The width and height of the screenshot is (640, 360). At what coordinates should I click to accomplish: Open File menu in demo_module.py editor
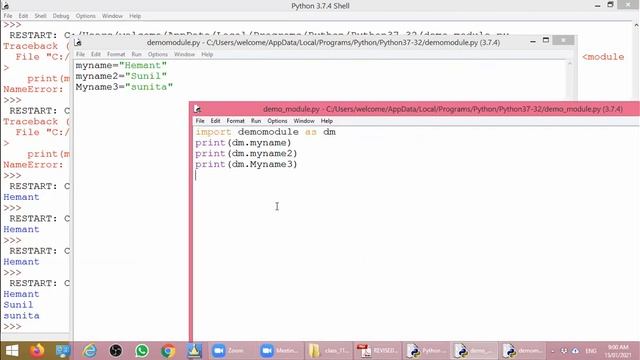coord(200,121)
